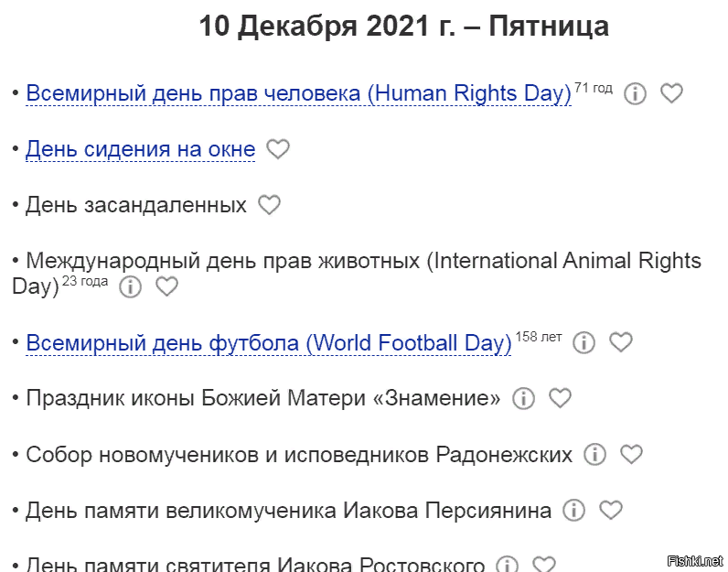
Task: Show info for иконы Божией Матери «Знамение»
Action: tap(523, 398)
